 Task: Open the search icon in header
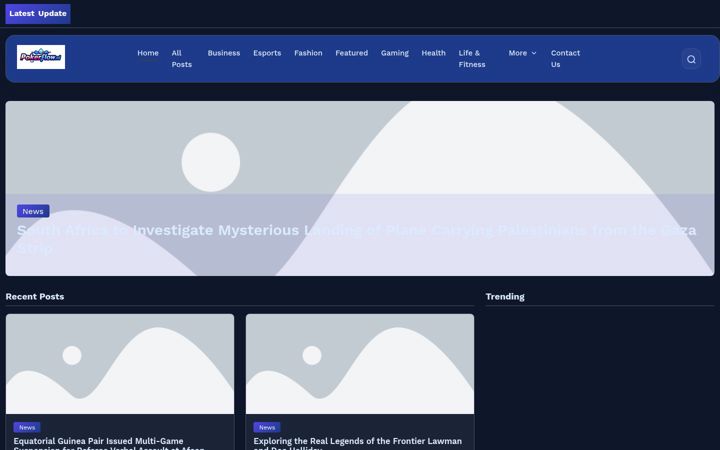click(x=691, y=59)
